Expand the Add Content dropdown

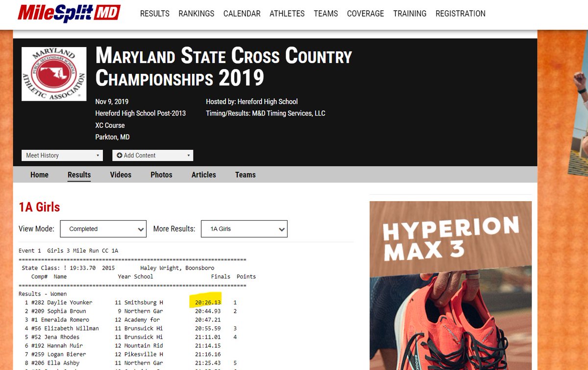tap(153, 155)
